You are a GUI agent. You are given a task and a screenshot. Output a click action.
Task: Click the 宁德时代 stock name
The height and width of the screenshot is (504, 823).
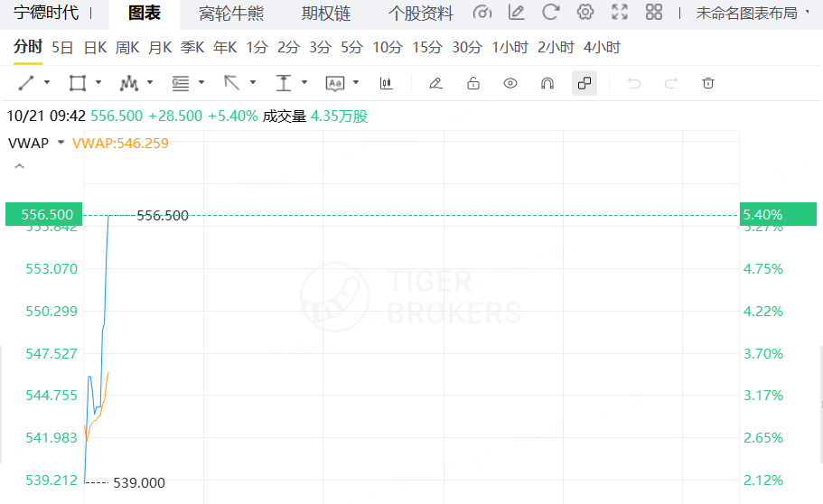pyautogui.click(x=46, y=13)
